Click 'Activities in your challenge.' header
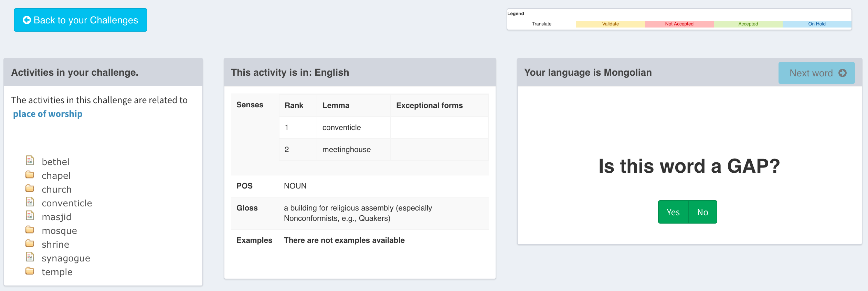Screen dimensions: 868x291 click(x=75, y=72)
